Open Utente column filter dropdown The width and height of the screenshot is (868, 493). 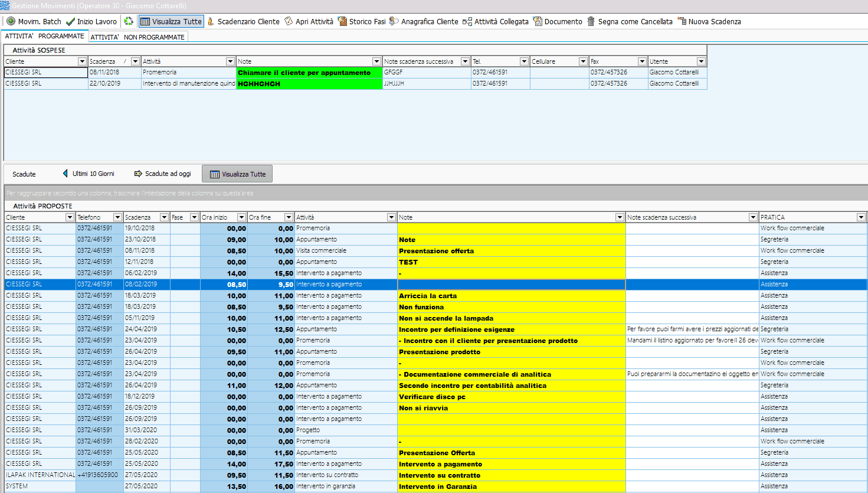[x=701, y=61]
